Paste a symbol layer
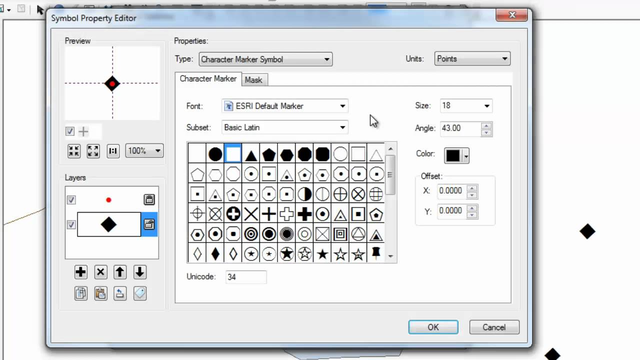Viewport: 640px width, 360px height. point(100,293)
